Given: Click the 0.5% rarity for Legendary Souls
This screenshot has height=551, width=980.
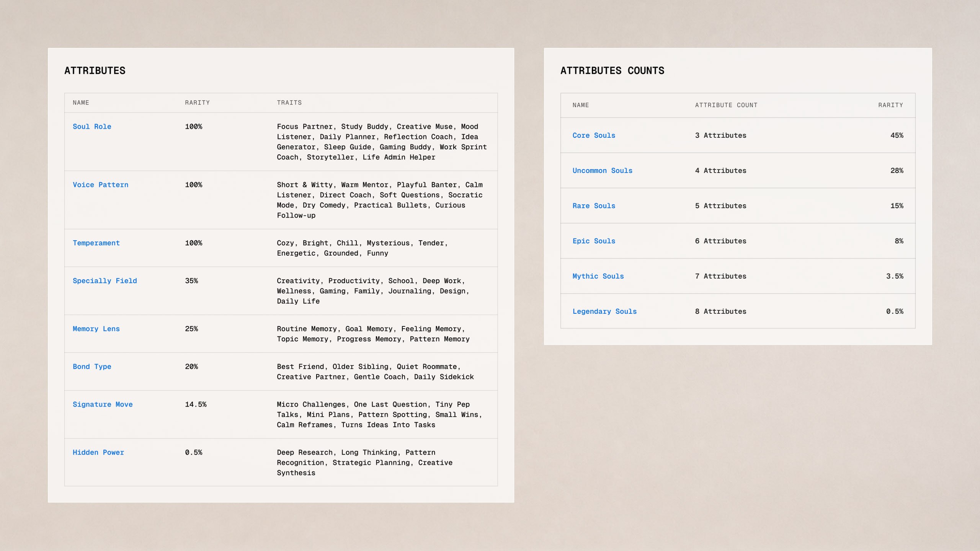Looking at the screenshot, I should click(x=895, y=311).
